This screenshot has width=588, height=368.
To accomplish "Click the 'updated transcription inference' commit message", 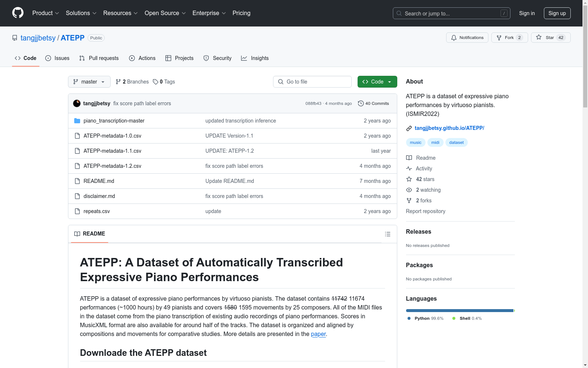I will 241,121.
